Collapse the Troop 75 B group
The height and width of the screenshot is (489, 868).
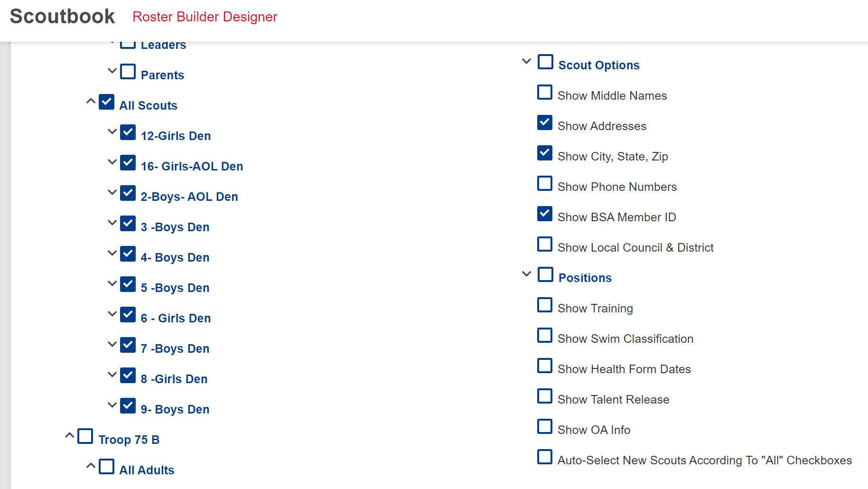click(69, 436)
